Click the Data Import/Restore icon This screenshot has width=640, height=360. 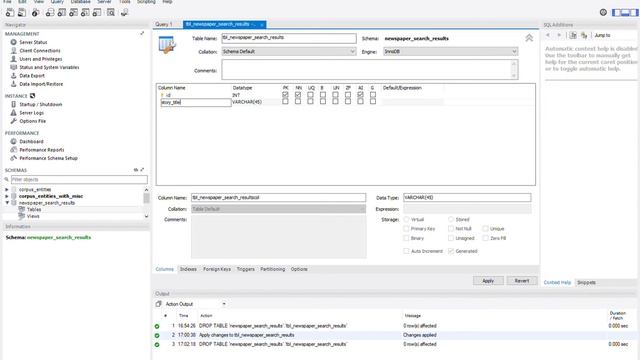(x=13, y=84)
